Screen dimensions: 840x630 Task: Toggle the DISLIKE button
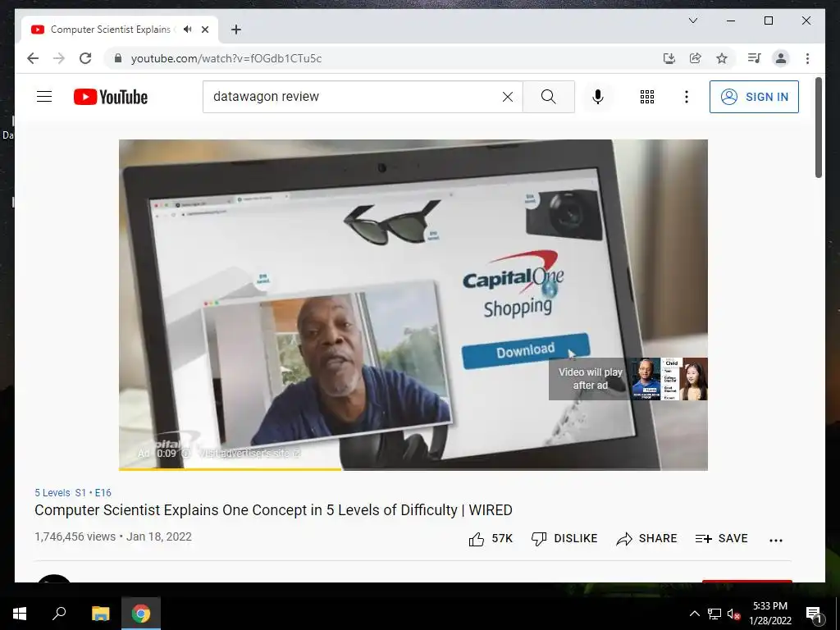coord(564,539)
